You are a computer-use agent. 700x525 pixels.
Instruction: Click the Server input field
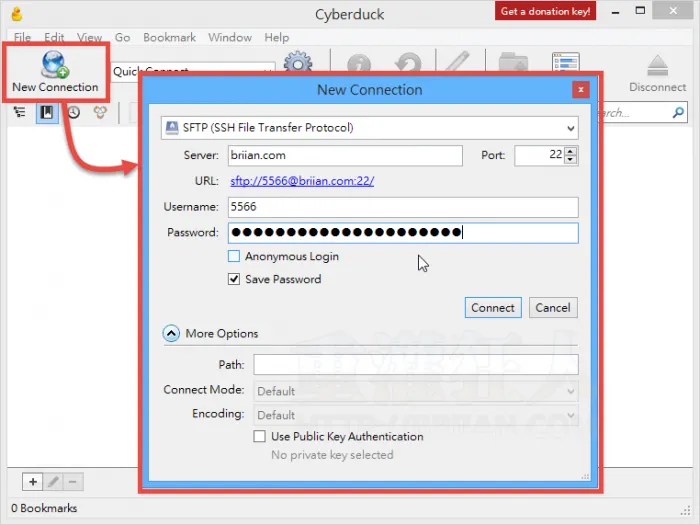click(345, 156)
